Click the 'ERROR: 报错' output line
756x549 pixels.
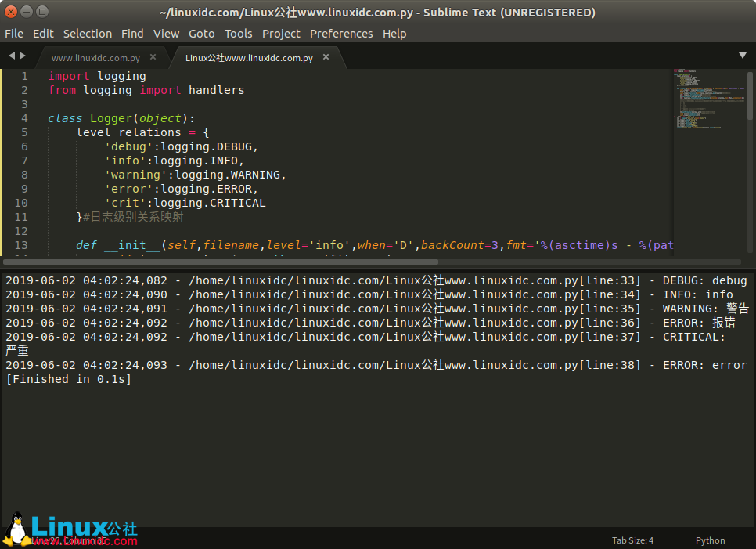[x=370, y=323]
